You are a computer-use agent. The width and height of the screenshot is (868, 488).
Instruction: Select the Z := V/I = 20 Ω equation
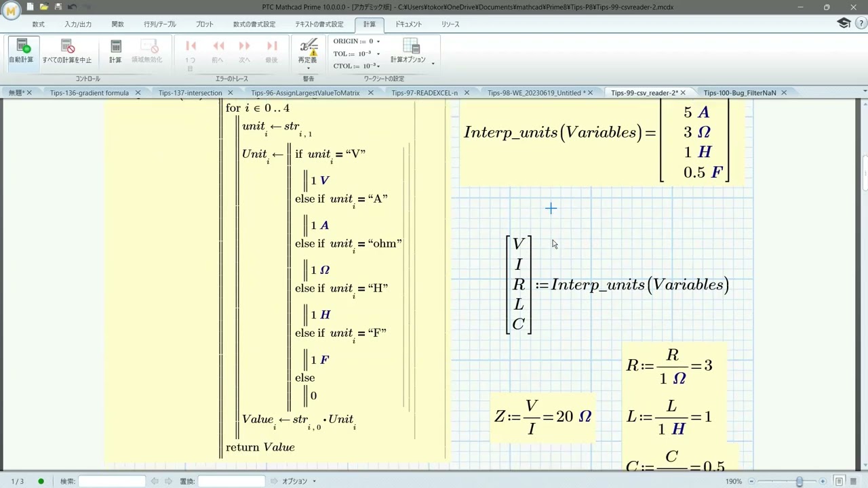pyautogui.click(x=542, y=417)
